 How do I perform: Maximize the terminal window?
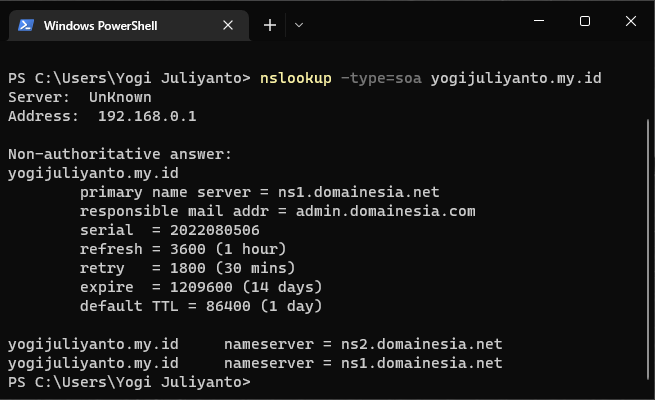click(x=585, y=21)
